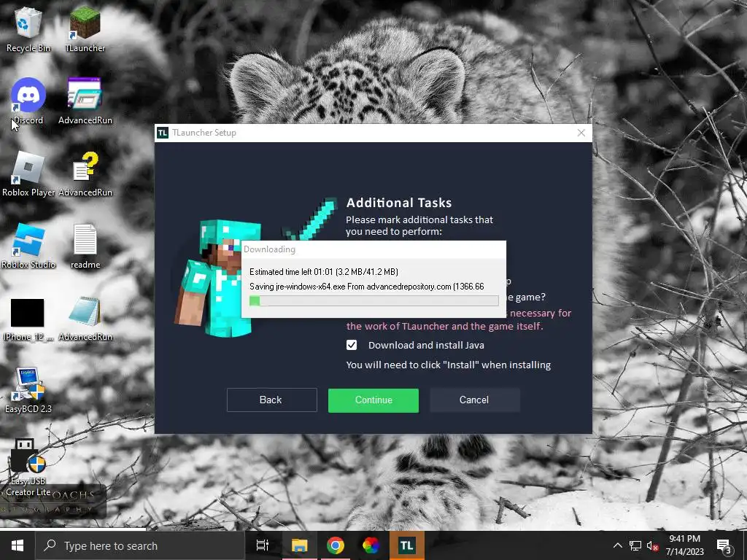Click the Saving jre-windows-x64.exe text
Image resolution: width=747 pixels, height=560 pixels.
pyautogui.click(x=367, y=287)
